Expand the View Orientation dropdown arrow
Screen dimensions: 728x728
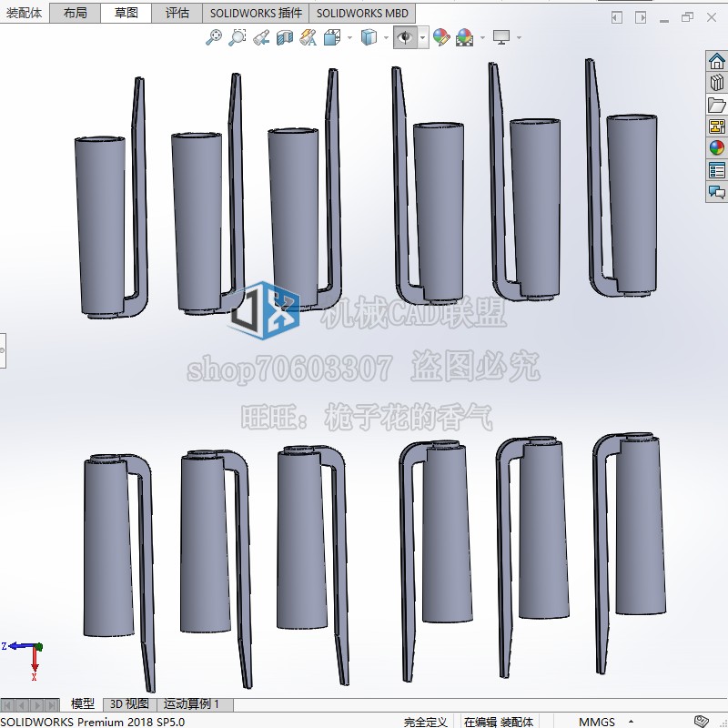[x=349, y=37]
